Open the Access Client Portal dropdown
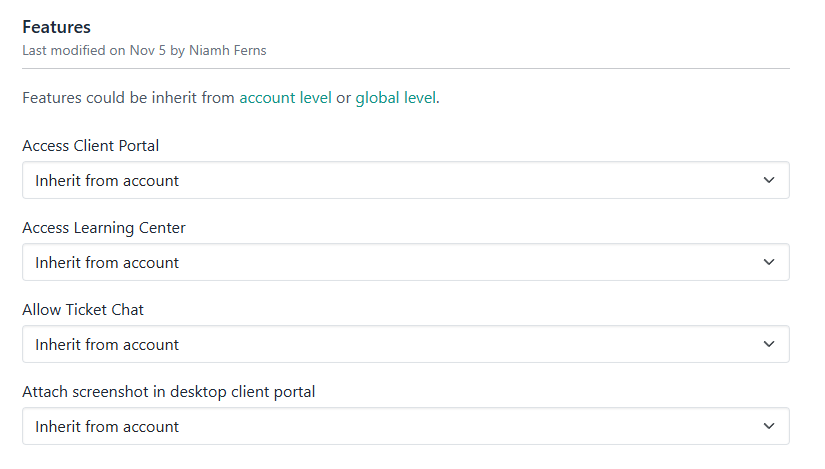825x469 pixels. 405,181
